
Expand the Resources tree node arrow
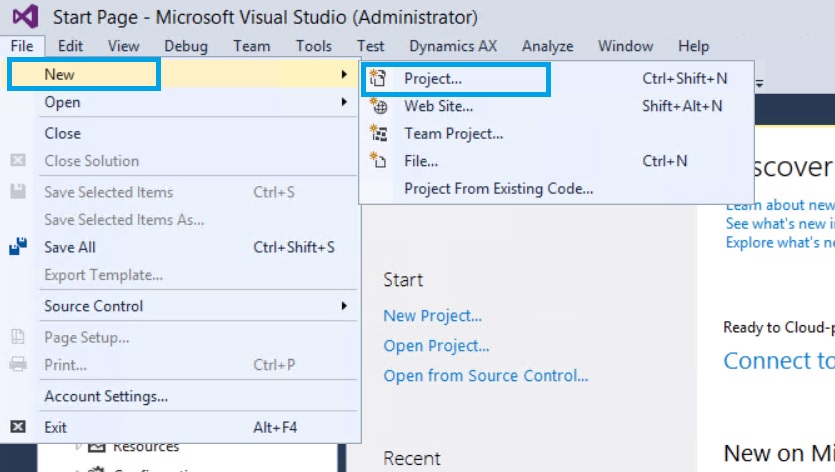point(79,446)
